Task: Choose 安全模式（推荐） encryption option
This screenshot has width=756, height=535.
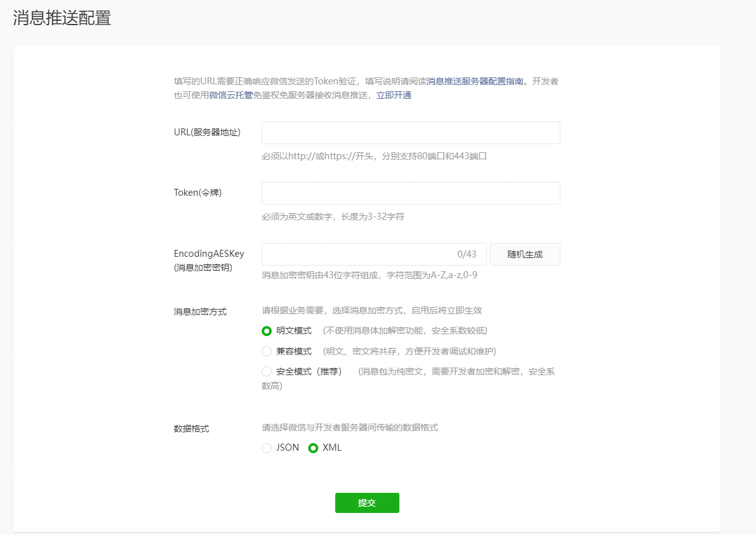Action: coord(267,371)
